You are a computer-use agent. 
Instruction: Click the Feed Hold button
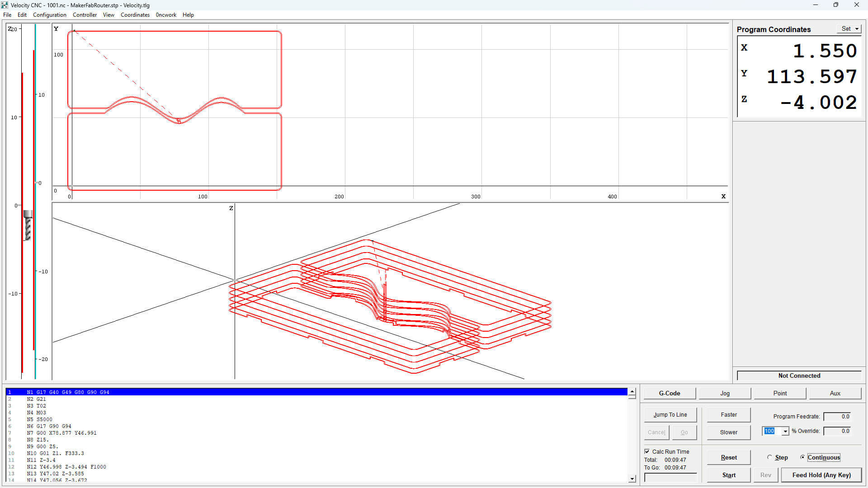[821, 475]
